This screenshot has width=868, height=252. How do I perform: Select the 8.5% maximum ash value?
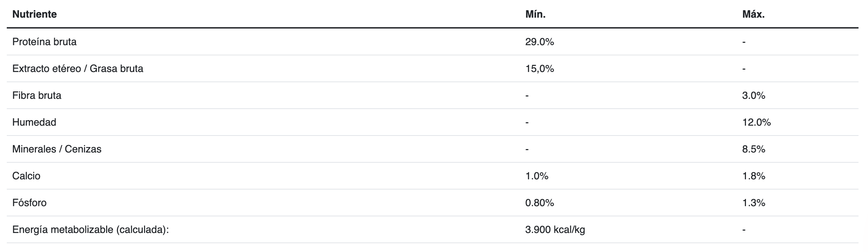coord(753,149)
